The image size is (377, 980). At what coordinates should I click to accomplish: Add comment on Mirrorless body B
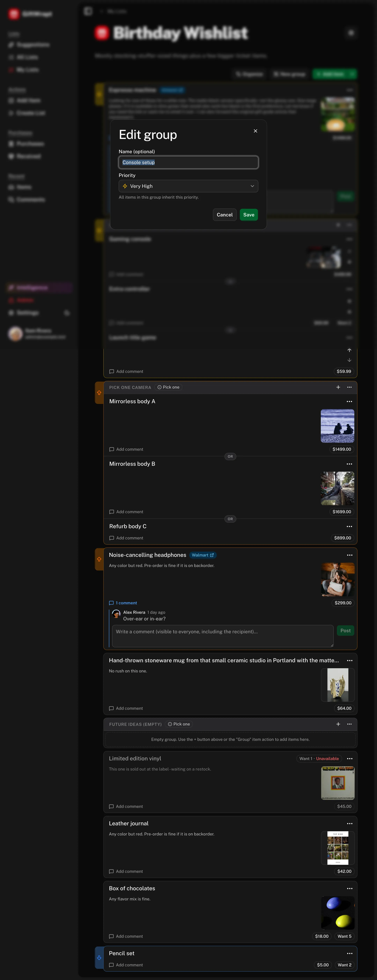pos(126,512)
